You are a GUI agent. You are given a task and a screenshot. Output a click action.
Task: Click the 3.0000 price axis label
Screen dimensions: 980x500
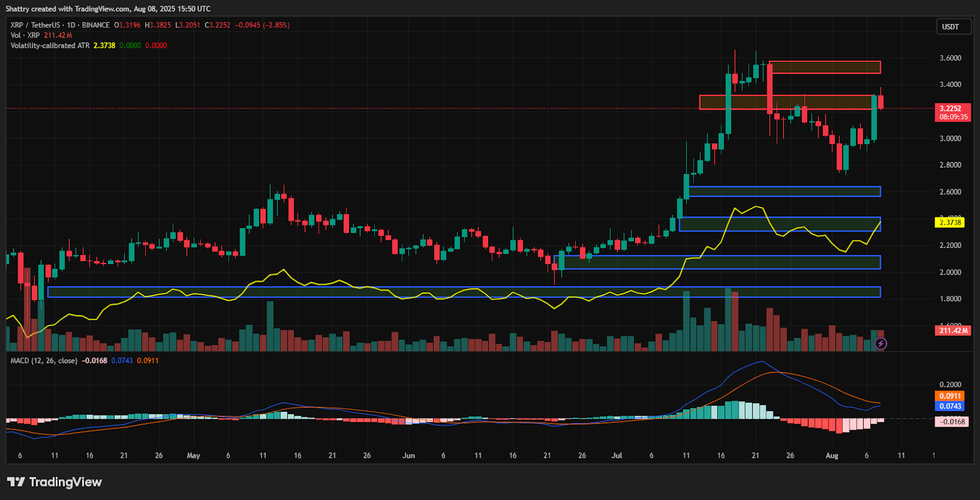(950, 138)
